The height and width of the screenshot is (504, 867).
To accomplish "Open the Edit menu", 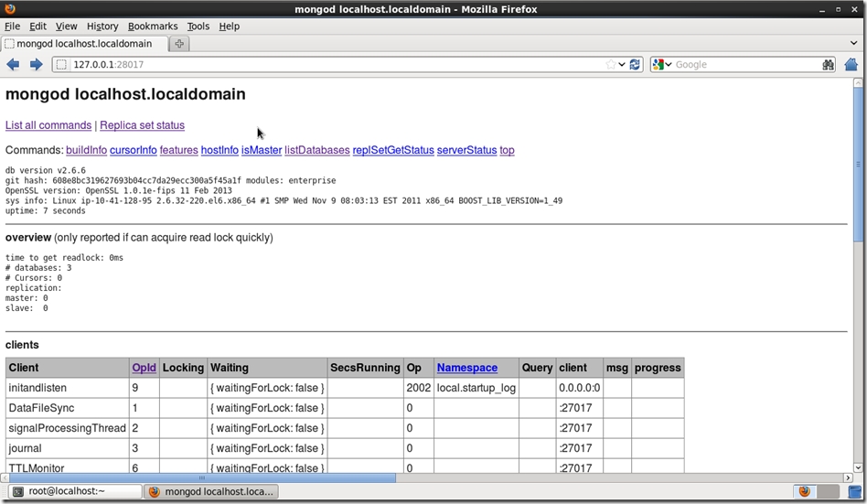I will coord(37,26).
